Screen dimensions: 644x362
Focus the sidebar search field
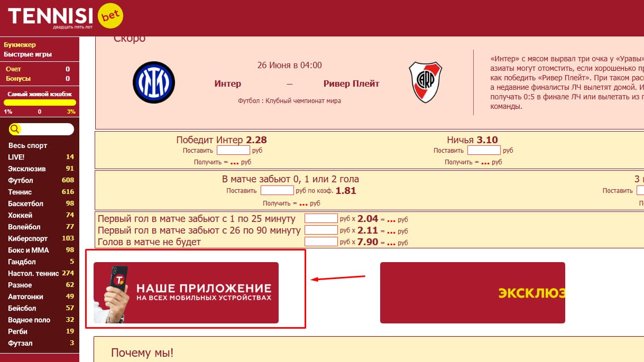tap(42, 129)
